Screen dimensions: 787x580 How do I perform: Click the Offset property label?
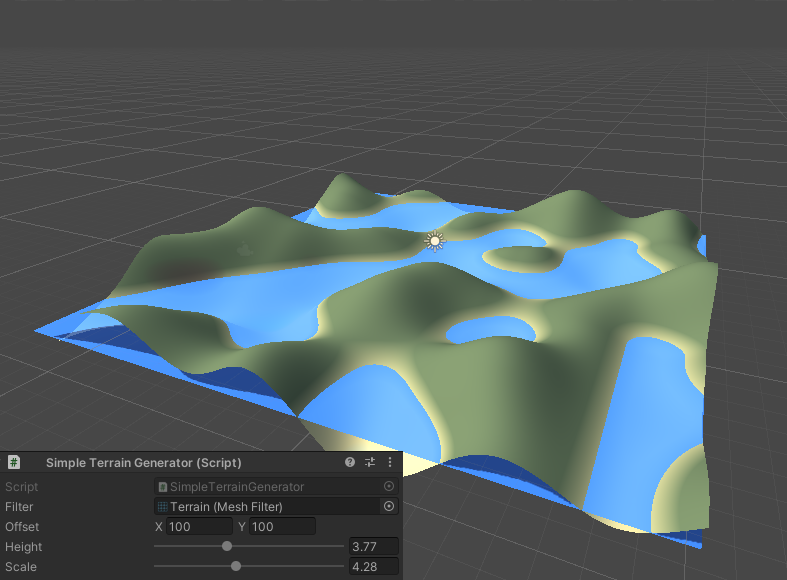(x=22, y=527)
